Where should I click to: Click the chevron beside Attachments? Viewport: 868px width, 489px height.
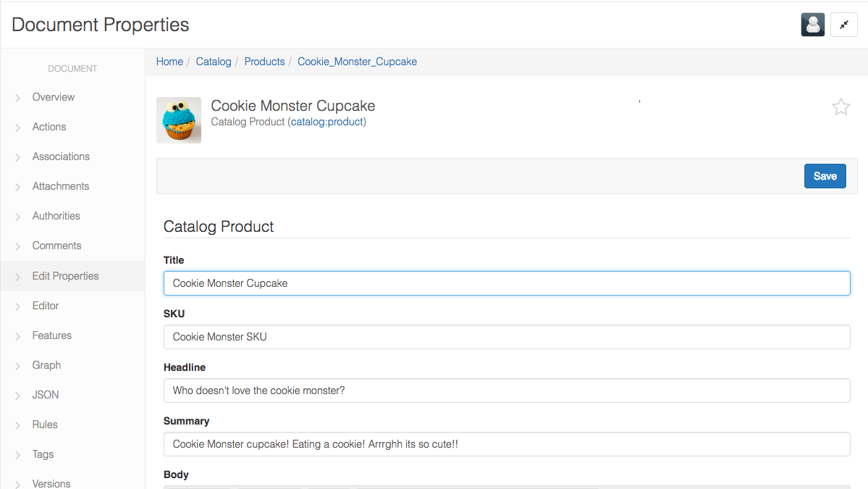click(x=17, y=187)
